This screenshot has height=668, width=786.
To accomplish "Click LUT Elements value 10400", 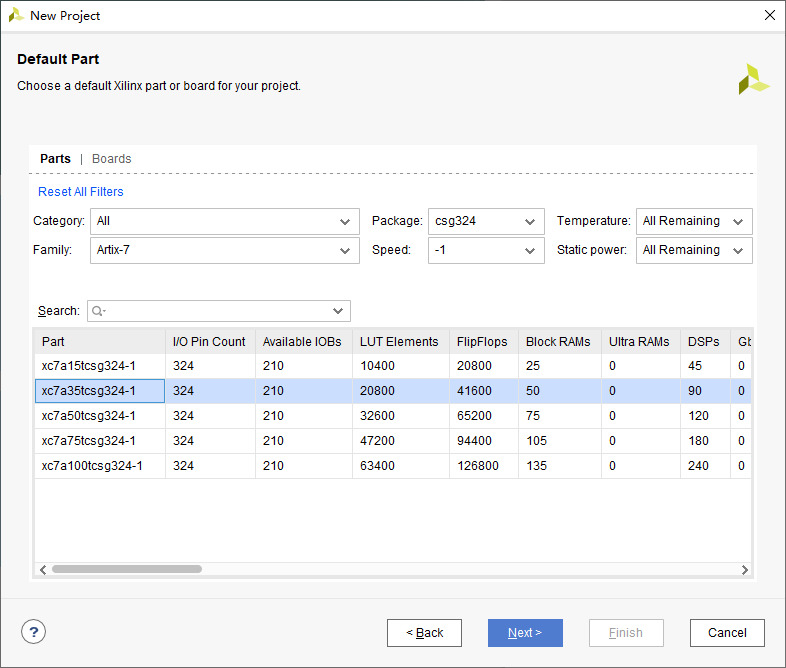I will 377,366.
